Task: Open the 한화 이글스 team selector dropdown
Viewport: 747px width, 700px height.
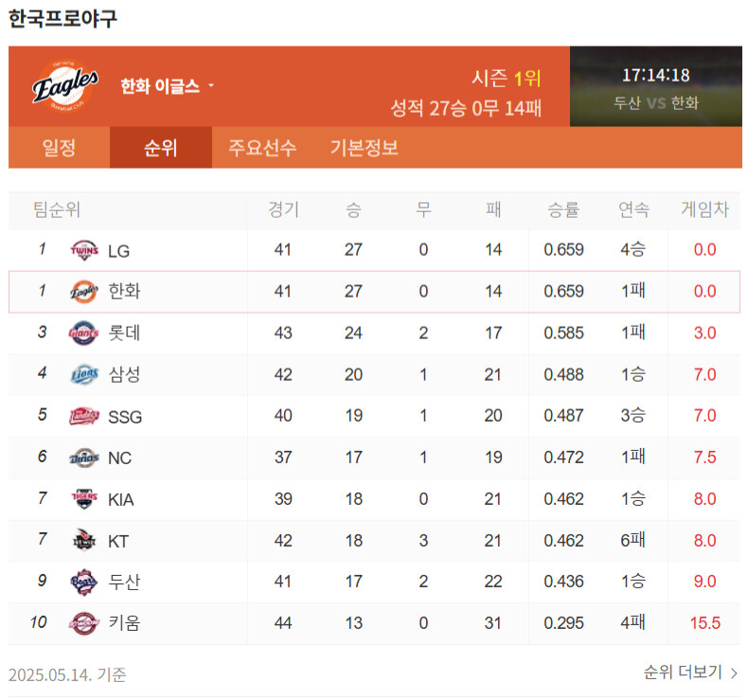Action: [168, 86]
